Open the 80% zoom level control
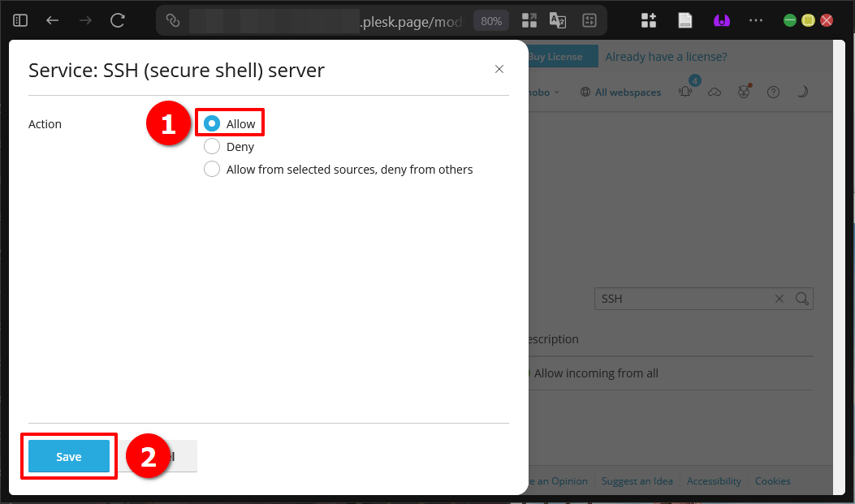The image size is (855, 504). [490, 21]
